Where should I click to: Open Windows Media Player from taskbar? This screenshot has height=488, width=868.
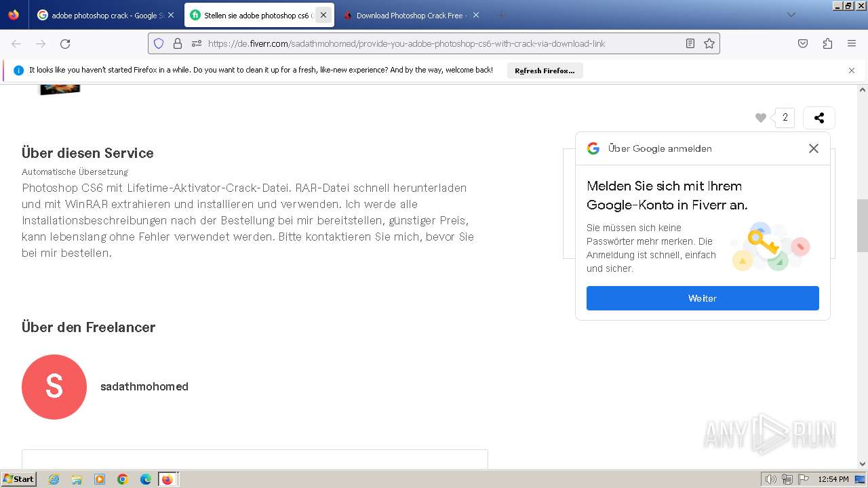tap(100, 479)
